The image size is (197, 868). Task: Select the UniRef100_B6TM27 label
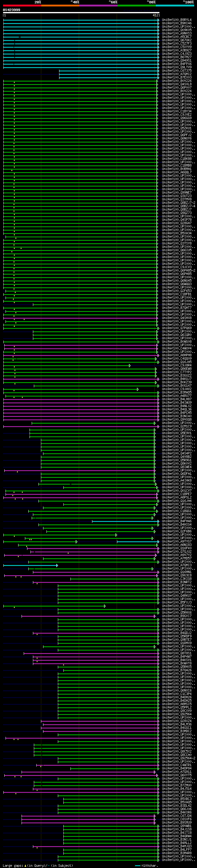(x=177, y=57)
